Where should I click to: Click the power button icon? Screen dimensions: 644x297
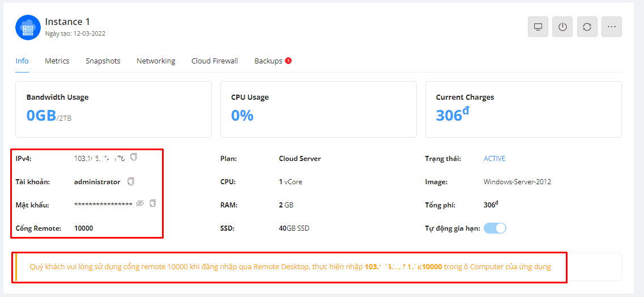(x=562, y=27)
